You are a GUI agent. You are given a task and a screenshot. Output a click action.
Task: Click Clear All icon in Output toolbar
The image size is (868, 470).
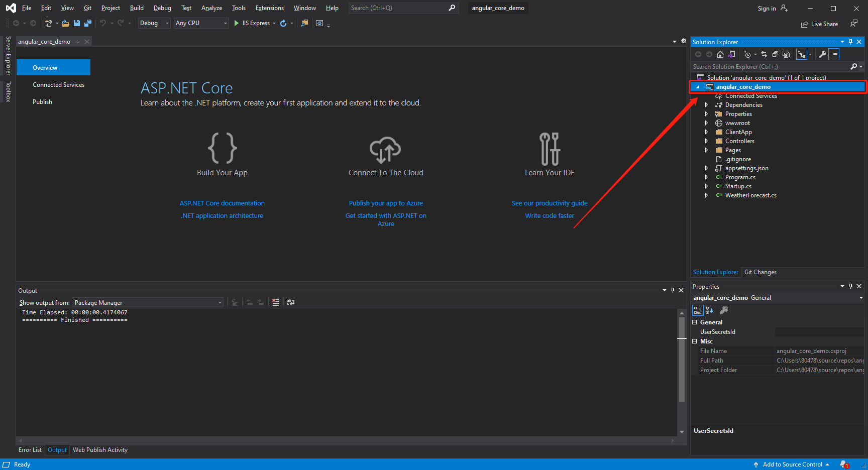tap(275, 302)
